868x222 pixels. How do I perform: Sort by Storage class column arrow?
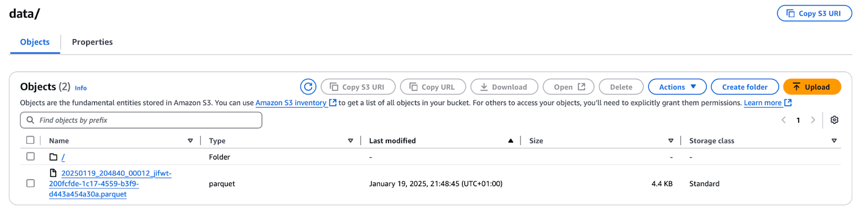pyautogui.click(x=834, y=141)
